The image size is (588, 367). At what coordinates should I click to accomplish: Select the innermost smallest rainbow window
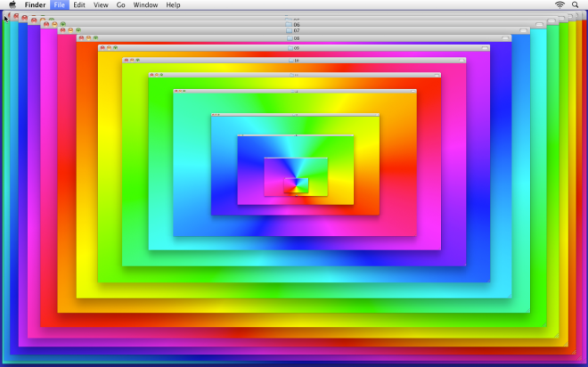click(x=296, y=185)
